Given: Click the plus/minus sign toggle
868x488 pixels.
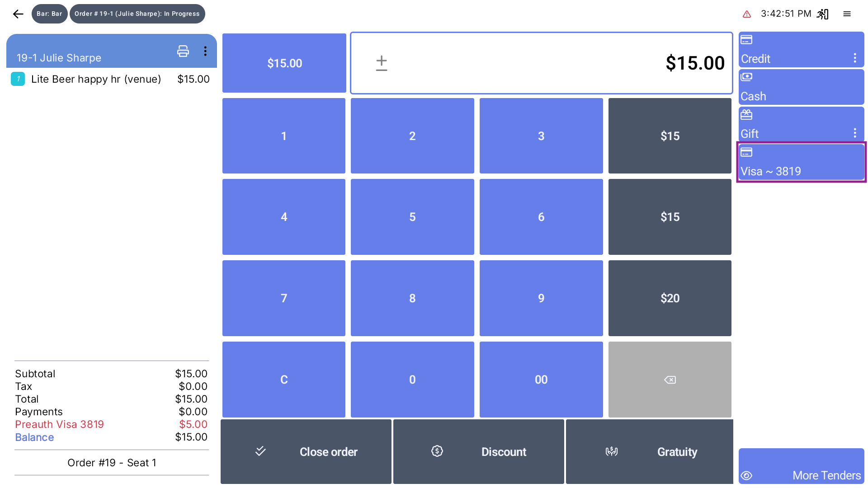Looking at the screenshot, I should tap(381, 63).
